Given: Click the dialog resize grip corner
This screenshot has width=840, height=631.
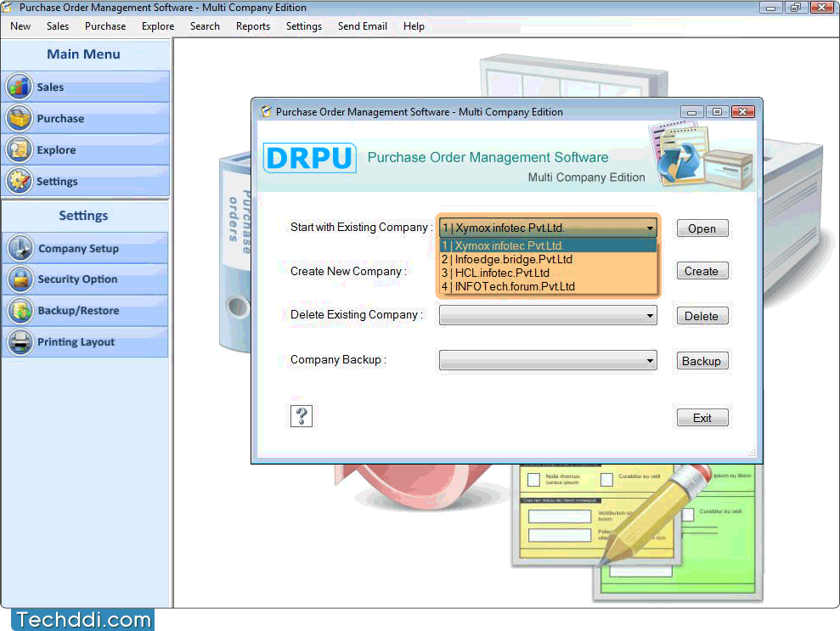Looking at the screenshot, I should (753, 454).
